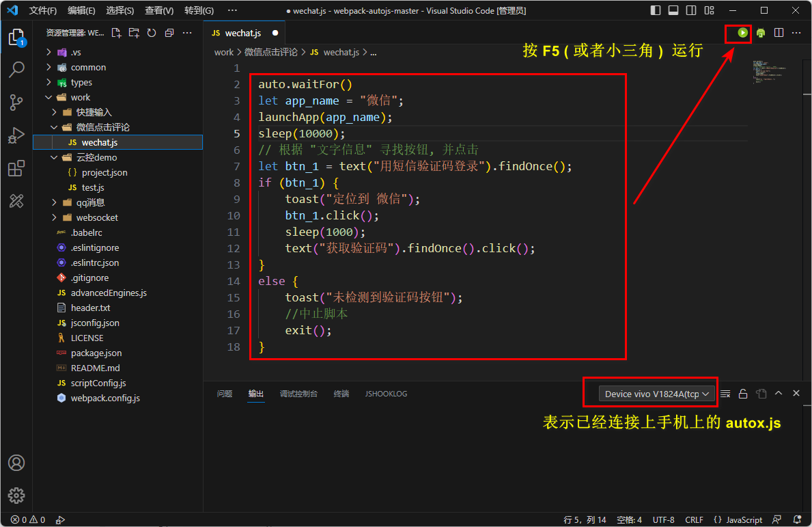This screenshot has width=812, height=527.
Task: Maximize the bottom panel
Action: pyautogui.click(x=779, y=394)
